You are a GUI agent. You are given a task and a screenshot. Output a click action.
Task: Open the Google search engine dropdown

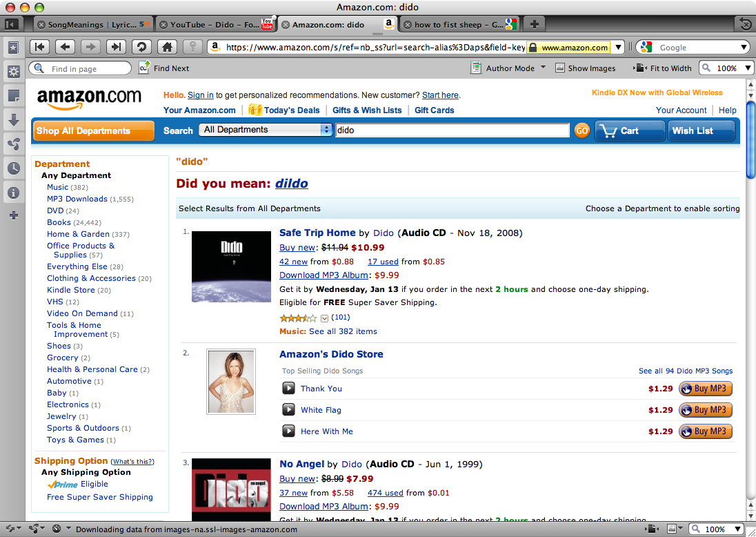[x=744, y=48]
